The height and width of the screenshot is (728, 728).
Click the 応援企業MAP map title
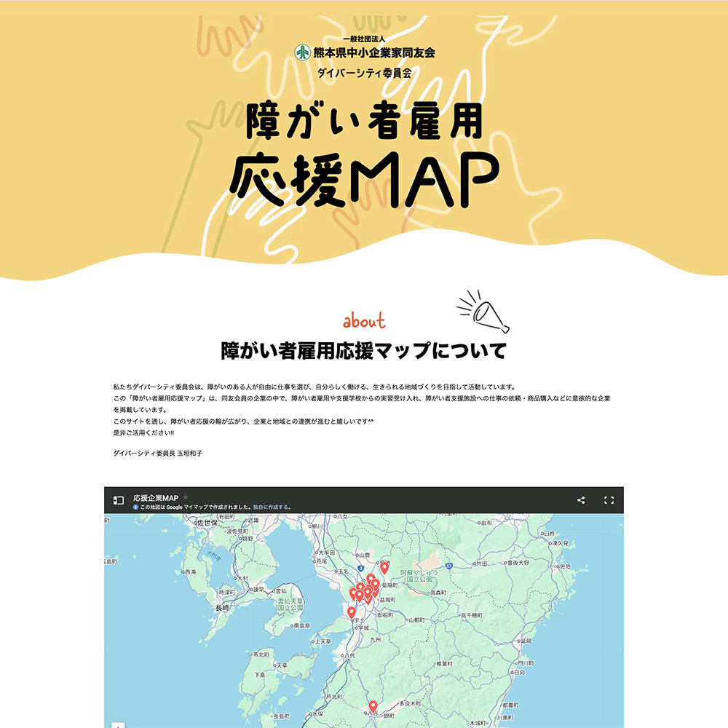[156, 497]
